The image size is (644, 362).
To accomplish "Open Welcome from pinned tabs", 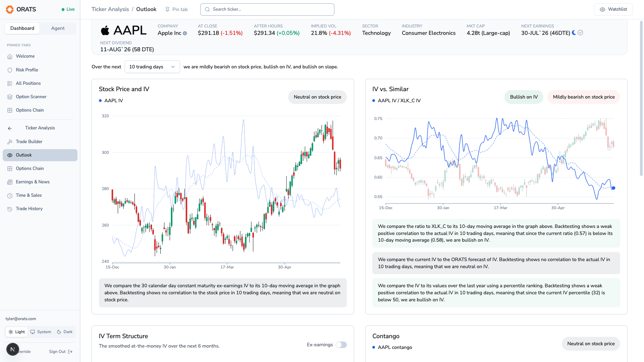I will (40, 56).
